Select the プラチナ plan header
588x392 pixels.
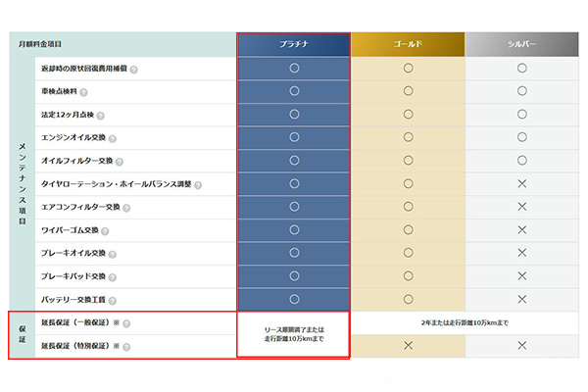294,44
